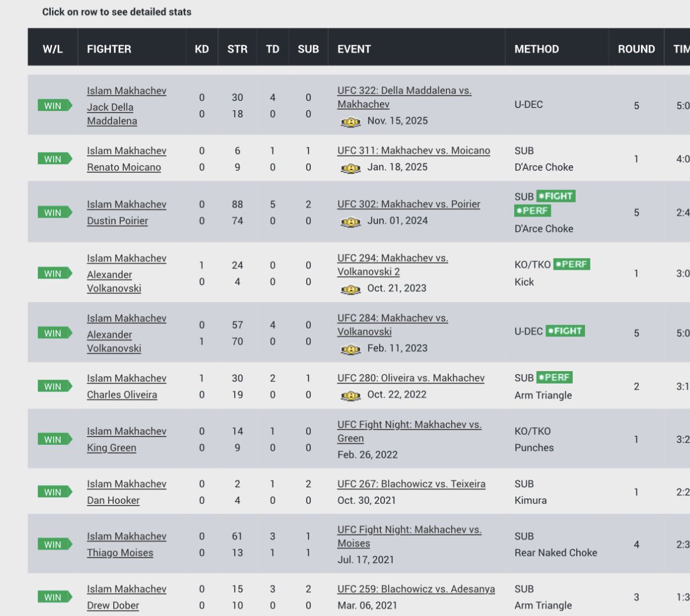Image resolution: width=690 pixels, height=616 pixels.
Task: Open Dustin Poirier fighter link
Action: pyautogui.click(x=117, y=221)
